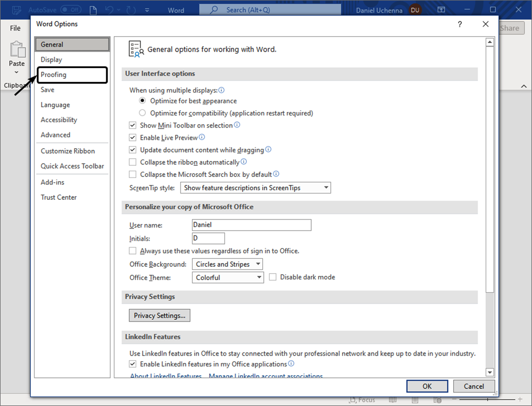Click in the User name text field
This screenshot has width=532, height=406.
(251, 225)
